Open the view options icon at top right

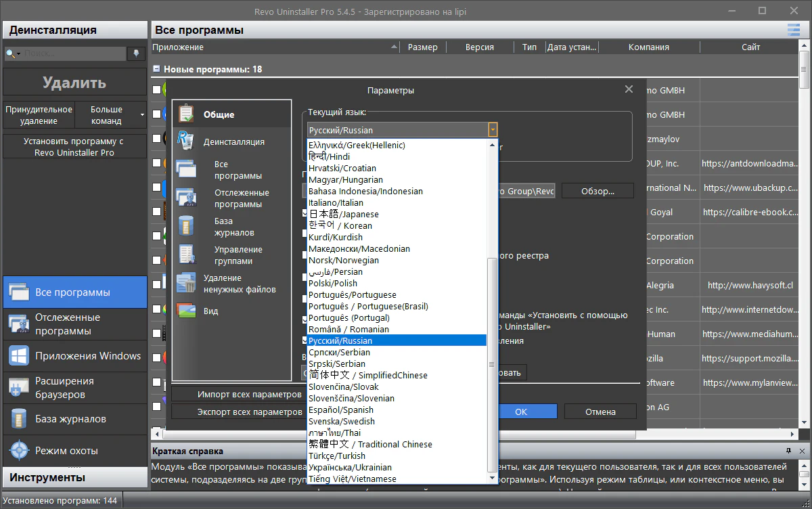click(793, 30)
